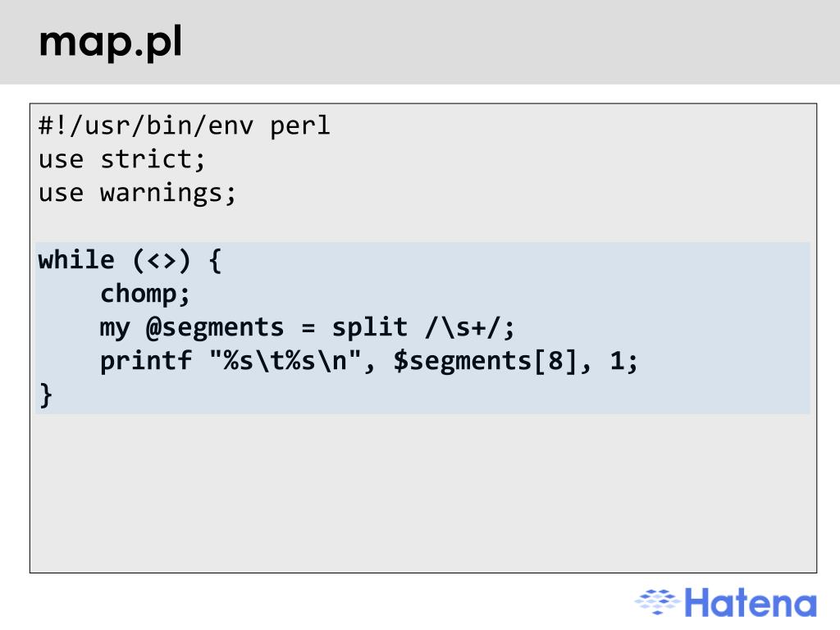Click the Hatena logo icon
This screenshot has width=840, height=630.
pos(657,602)
